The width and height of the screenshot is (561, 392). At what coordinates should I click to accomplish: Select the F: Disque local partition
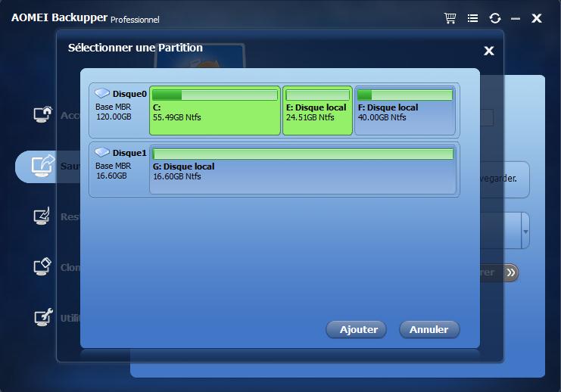point(405,110)
